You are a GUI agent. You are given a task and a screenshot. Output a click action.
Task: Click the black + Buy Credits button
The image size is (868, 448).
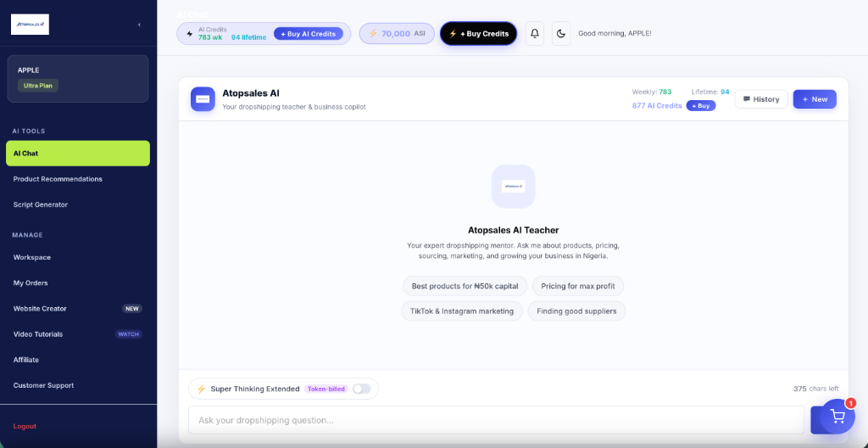click(x=478, y=34)
